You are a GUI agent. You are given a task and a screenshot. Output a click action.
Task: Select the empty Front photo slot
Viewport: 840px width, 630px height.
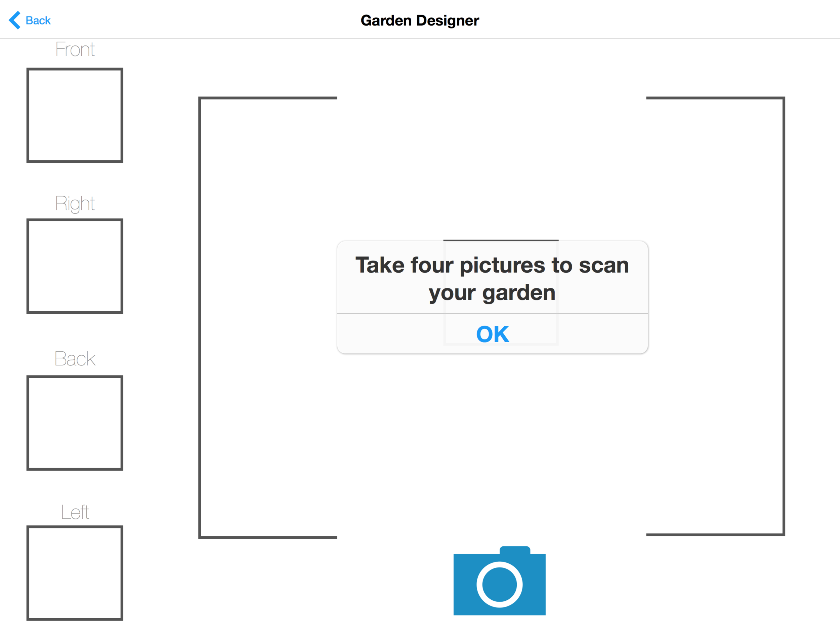75,115
